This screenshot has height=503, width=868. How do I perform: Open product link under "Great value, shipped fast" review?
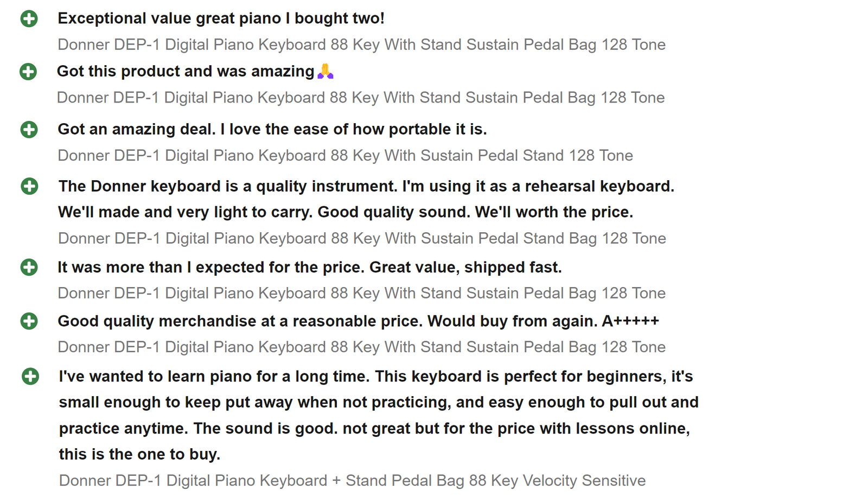point(361,294)
